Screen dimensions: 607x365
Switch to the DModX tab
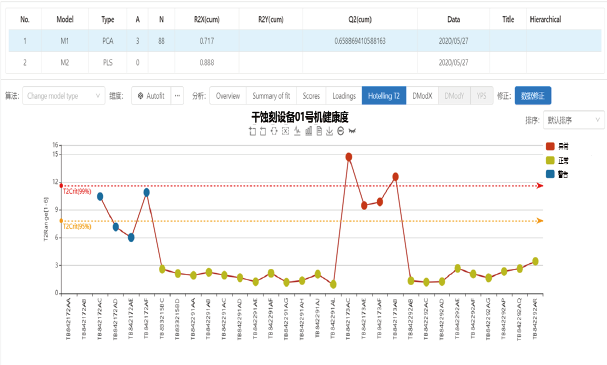[x=422, y=96]
